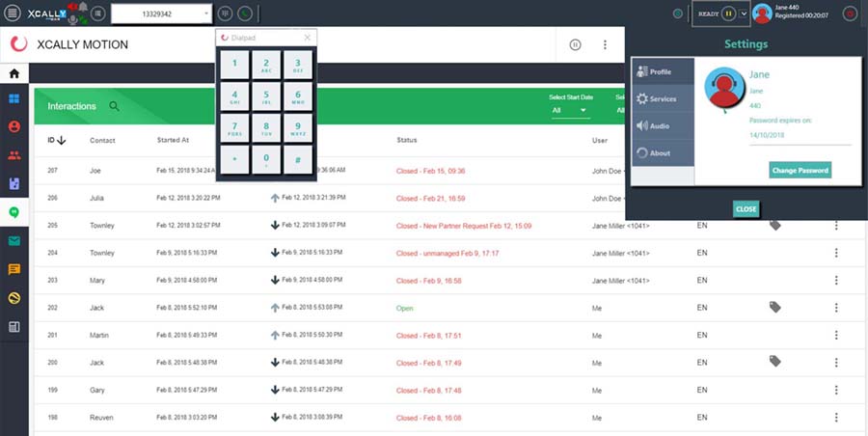Switch to the Services settings tab

[662, 99]
